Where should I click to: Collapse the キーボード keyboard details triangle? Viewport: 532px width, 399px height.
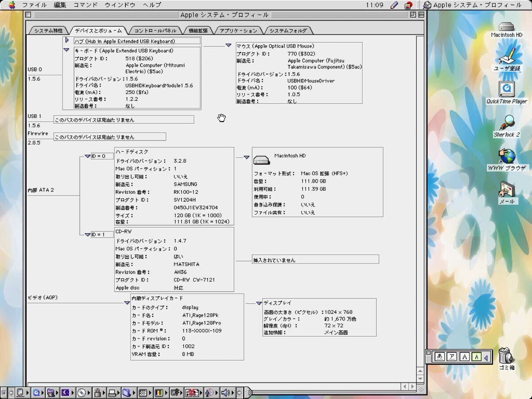click(x=66, y=50)
